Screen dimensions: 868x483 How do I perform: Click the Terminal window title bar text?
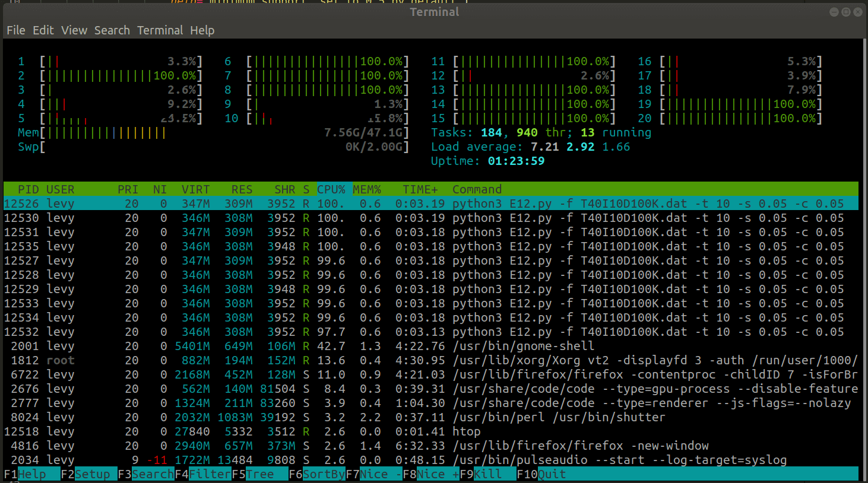click(434, 12)
